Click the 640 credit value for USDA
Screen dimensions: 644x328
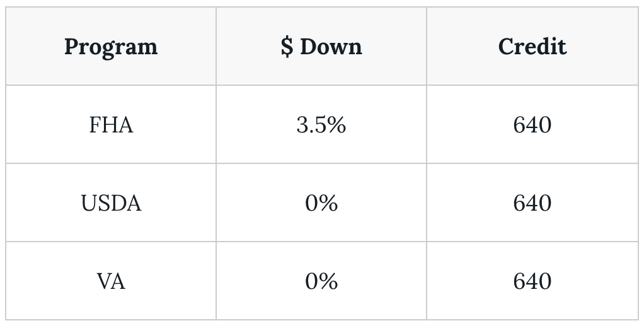pyautogui.click(x=532, y=202)
